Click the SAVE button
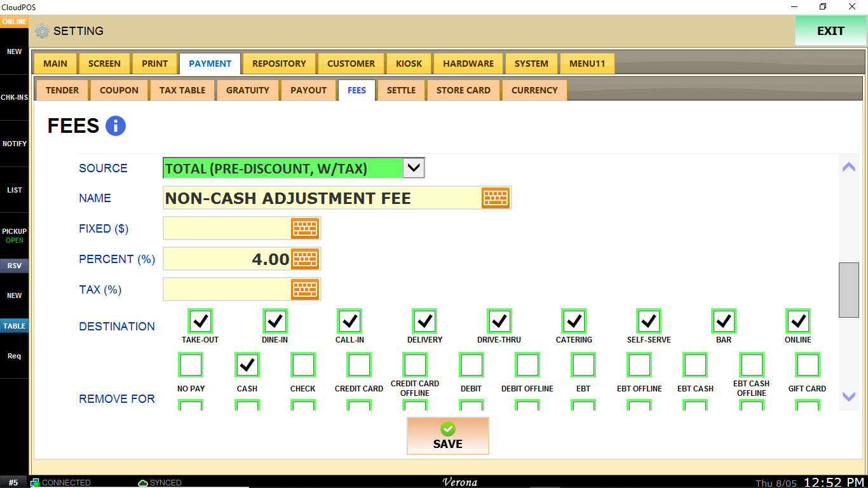Image resolution: width=868 pixels, height=488 pixels. click(448, 436)
